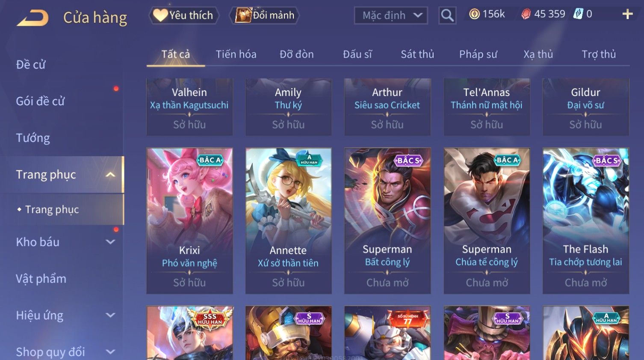This screenshot has height=360, width=644.
Task: Click the blue voucher icon showing 0
Action: pos(578,14)
